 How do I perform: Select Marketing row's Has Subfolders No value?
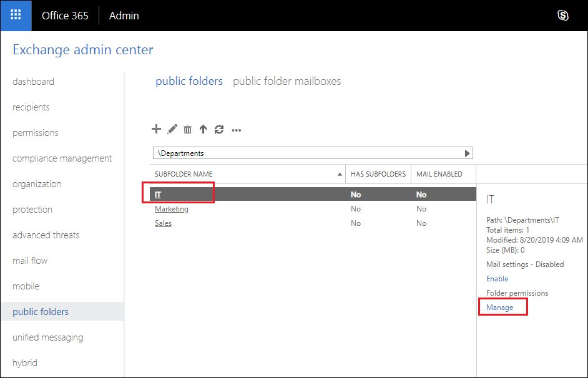point(356,209)
